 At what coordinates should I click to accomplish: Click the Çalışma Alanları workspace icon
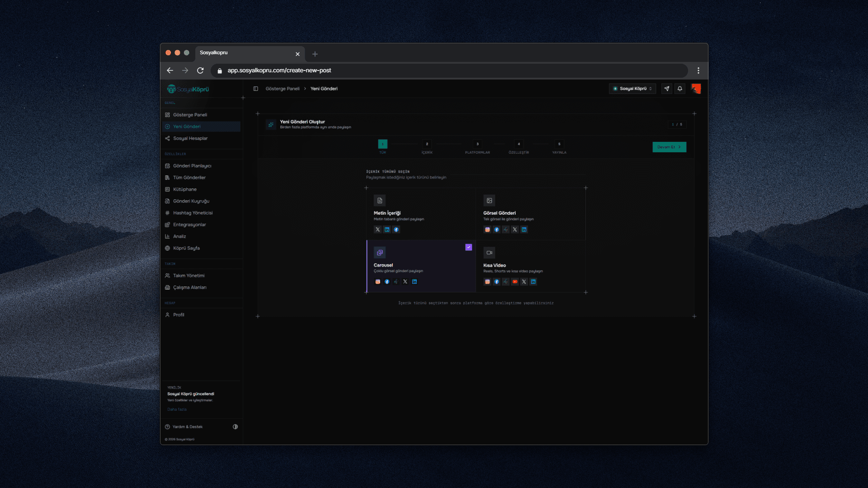tap(167, 287)
